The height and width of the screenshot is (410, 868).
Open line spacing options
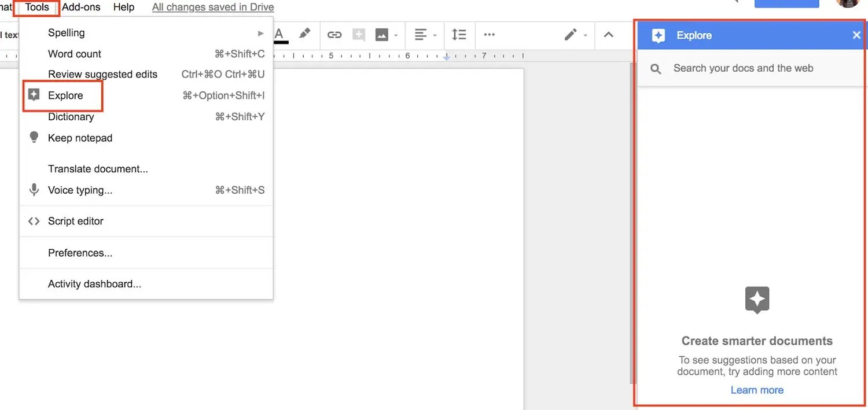click(x=459, y=35)
